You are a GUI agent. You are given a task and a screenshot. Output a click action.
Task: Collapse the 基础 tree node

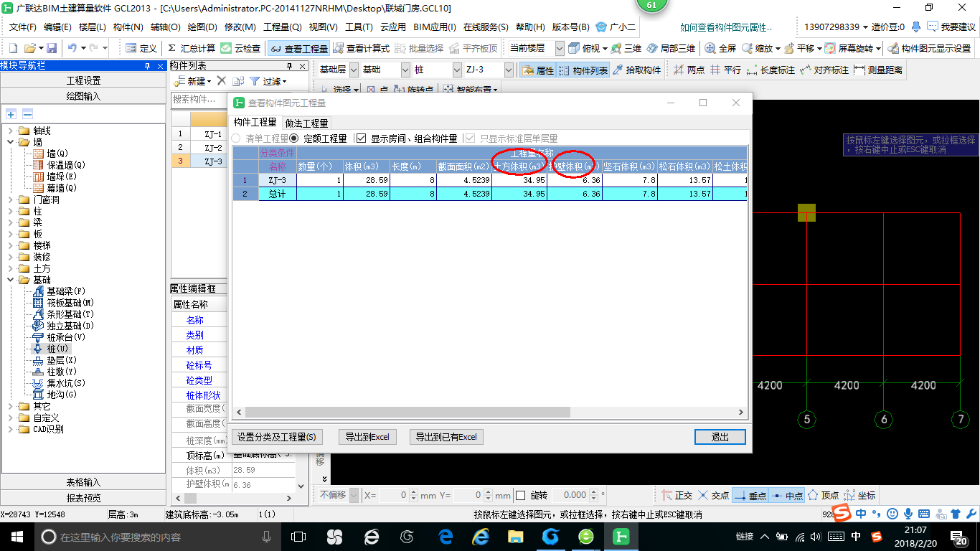click(x=11, y=280)
